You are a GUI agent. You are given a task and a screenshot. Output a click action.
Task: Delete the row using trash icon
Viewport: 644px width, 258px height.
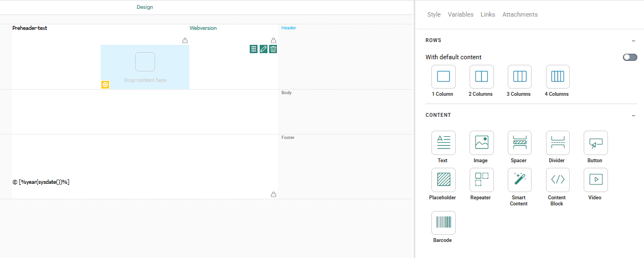(273, 49)
